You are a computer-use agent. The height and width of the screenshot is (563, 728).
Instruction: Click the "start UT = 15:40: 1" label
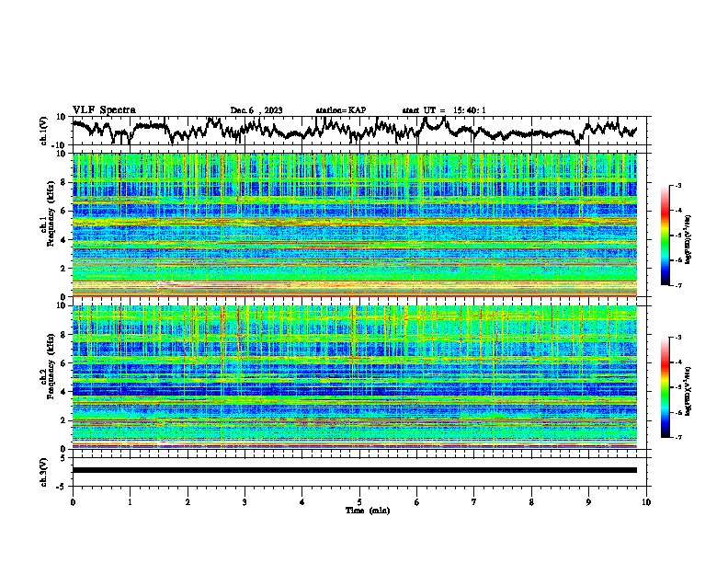coord(444,110)
